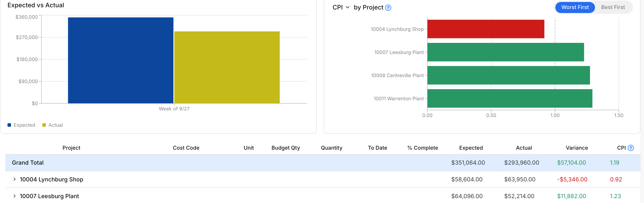Toggle Actual series in legend
Viewport: 644px width, 203px height.
52,125
